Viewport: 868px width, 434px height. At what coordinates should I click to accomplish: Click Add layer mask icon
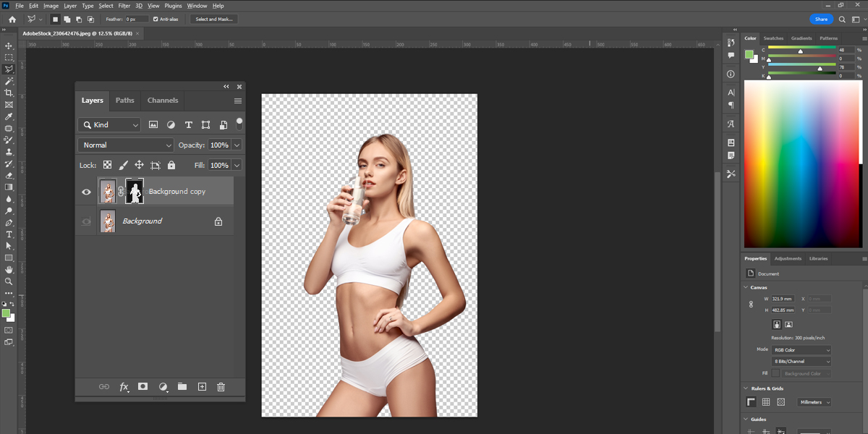[x=143, y=387]
